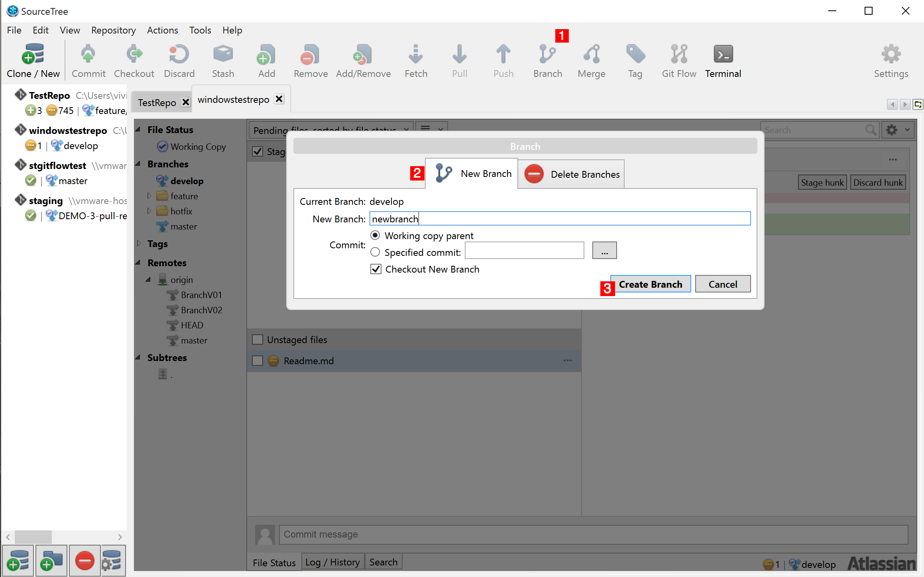
Task: Check the Unstaged files checkbox
Action: click(258, 340)
